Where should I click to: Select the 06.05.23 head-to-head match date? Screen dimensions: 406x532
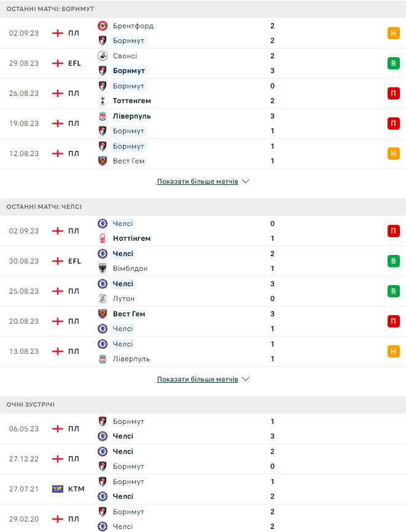(x=24, y=429)
